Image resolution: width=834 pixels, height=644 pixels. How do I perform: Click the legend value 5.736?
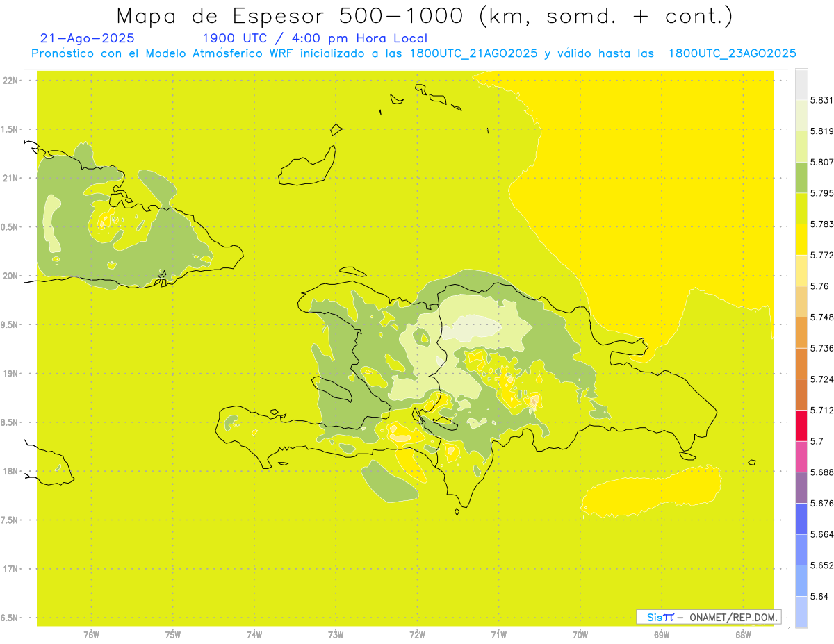[822, 348]
